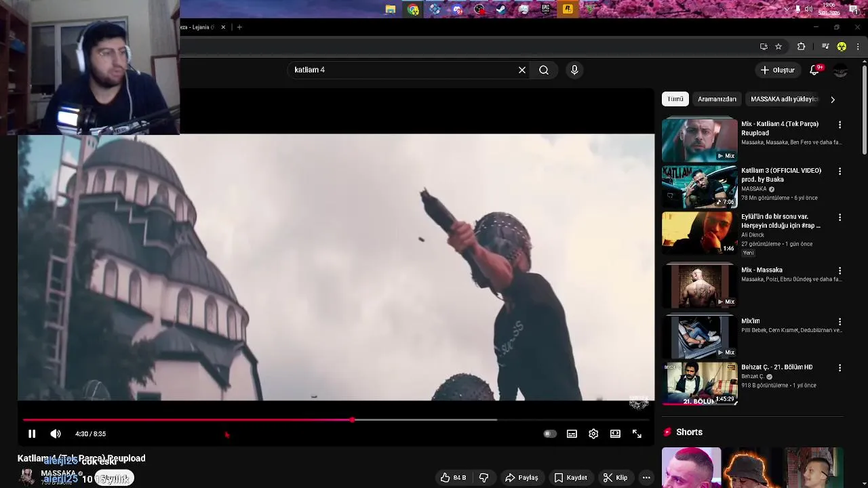Image resolution: width=868 pixels, height=488 pixels.
Task: Open Mix - Katliam 4 thumbnail
Action: pyautogui.click(x=699, y=140)
